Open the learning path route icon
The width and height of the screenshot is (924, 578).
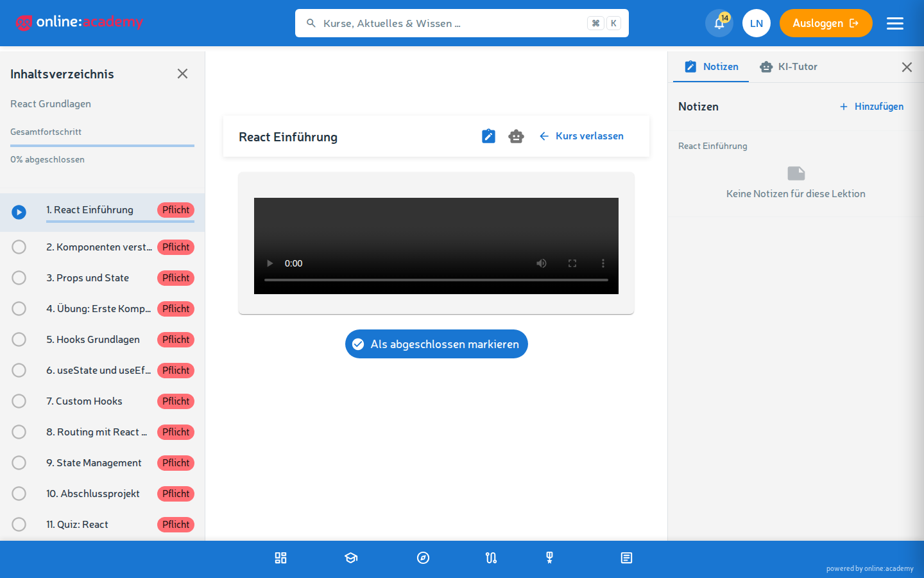tap(492, 558)
